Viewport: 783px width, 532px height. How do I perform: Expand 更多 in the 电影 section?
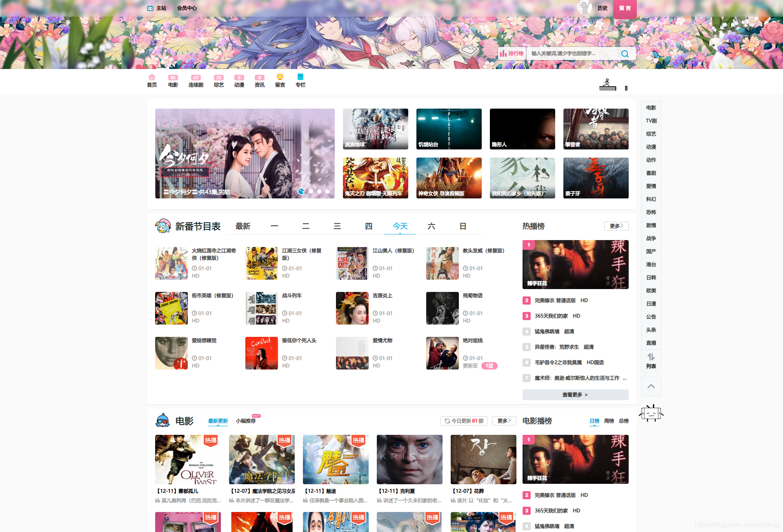pos(504,421)
